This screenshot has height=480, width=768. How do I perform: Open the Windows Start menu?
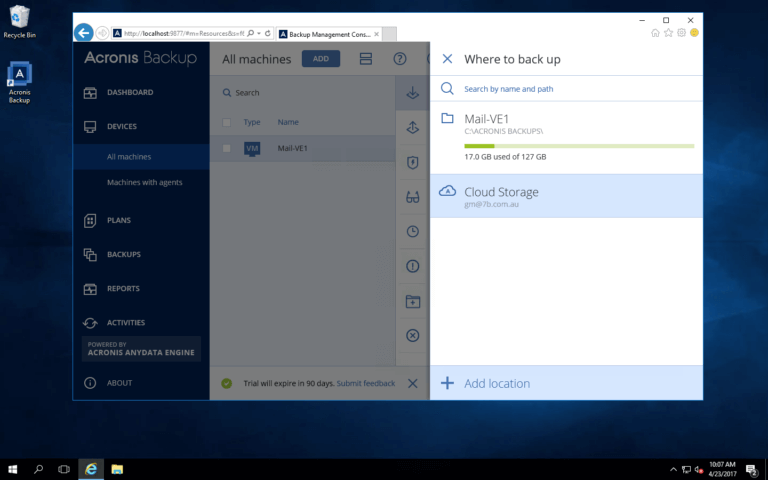pos(13,469)
